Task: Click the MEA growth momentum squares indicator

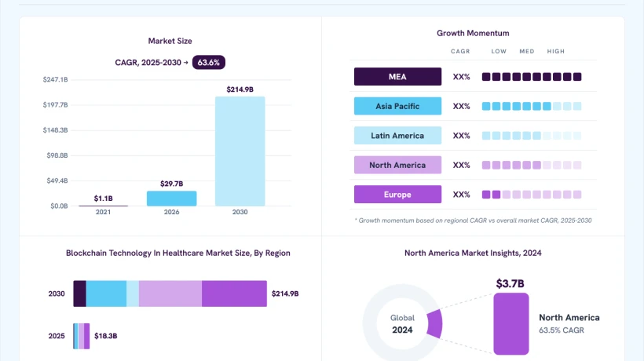Action: click(x=532, y=77)
